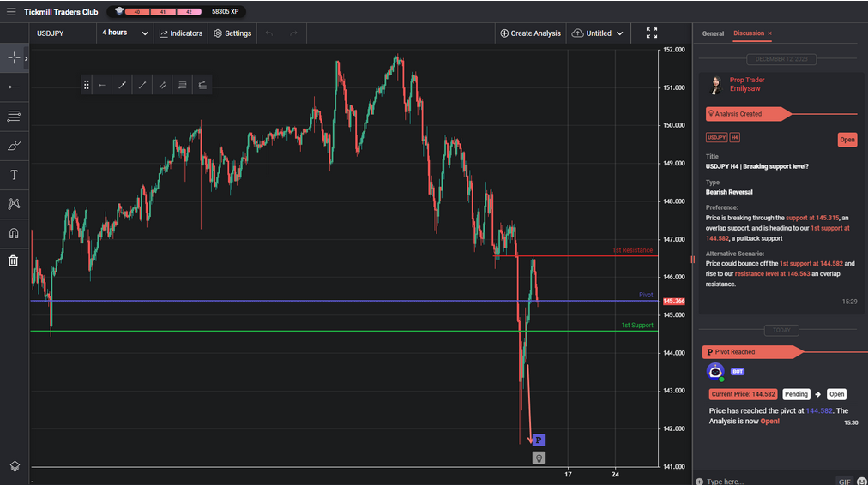Open the Untitled layout dropdown
Viewport: 868px width, 485px height.
click(x=597, y=33)
